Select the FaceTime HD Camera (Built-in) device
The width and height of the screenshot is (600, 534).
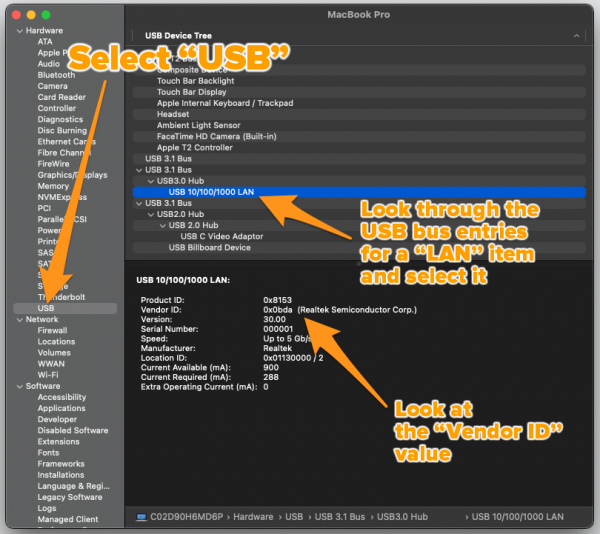216,136
